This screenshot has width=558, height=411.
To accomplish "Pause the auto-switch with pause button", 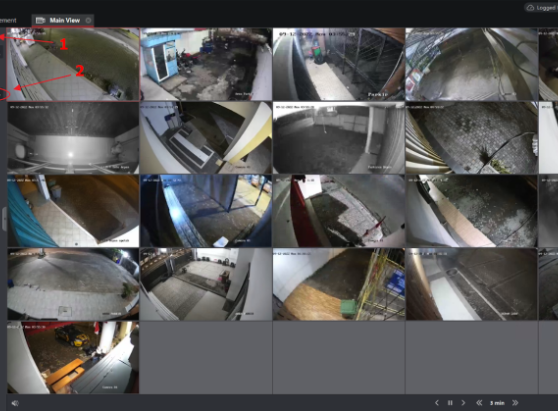I will click(x=450, y=403).
